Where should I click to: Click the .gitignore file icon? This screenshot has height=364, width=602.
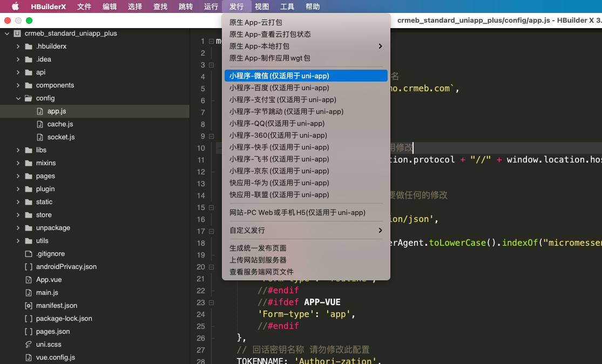pyautogui.click(x=29, y=254)
